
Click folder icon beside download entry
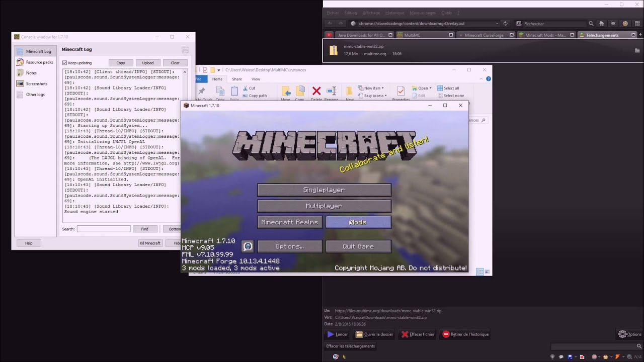(x=637, y=50)
